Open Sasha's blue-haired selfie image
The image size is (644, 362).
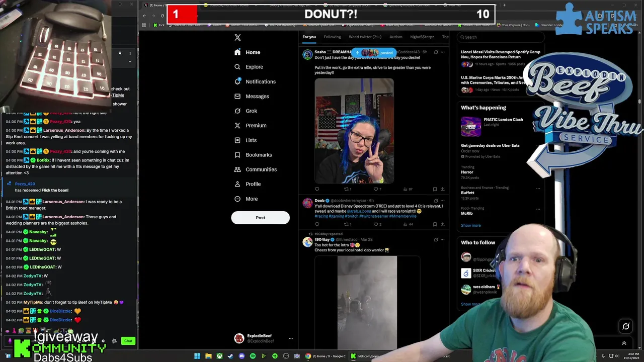354,131
